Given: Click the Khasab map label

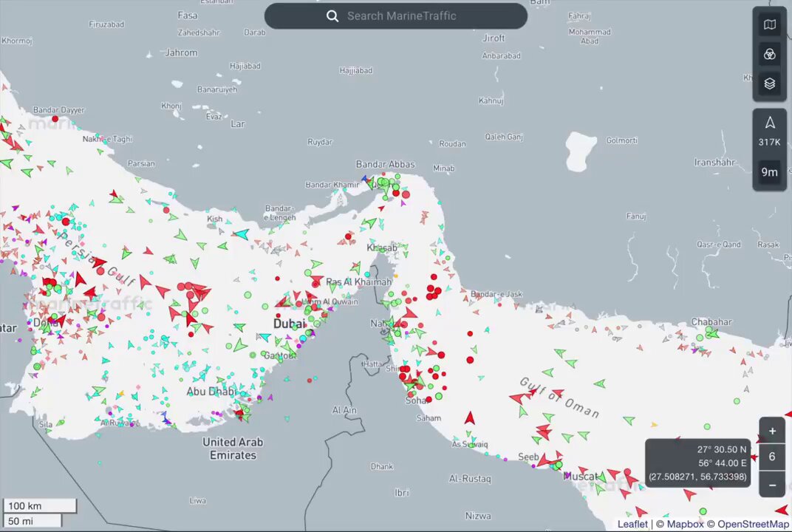Looking at the screenshot, I should pos(381,248).
